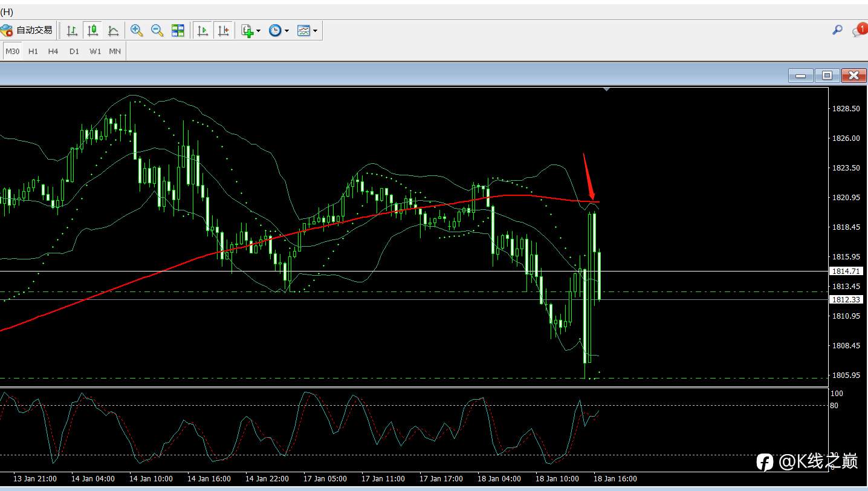Click the 1820.95 price scale value
The width and height of the screenshot is (868, 491).
coord(846,198)
